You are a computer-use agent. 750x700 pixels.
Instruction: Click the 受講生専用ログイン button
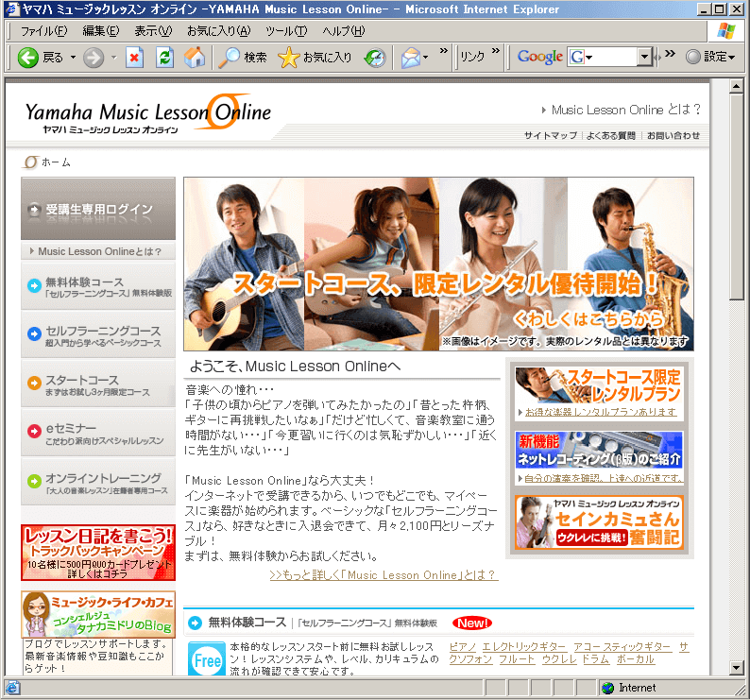click(x=98, y=210)
